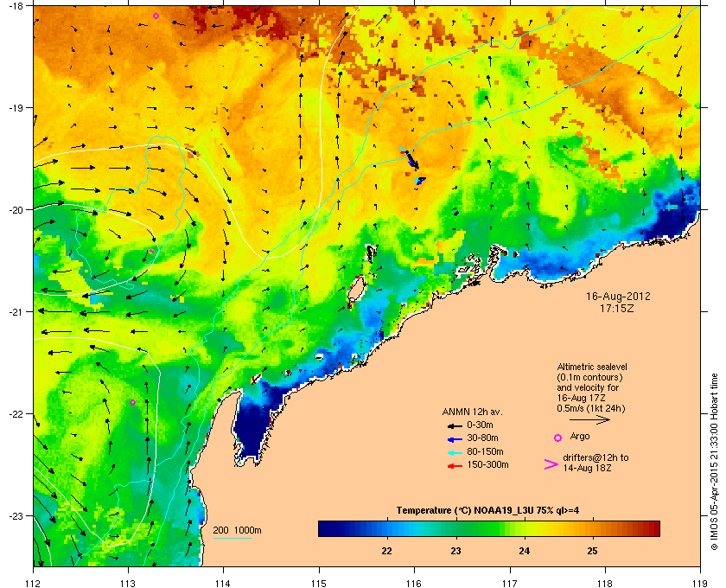Click the -23 latitude axis label
Image resolution: width=726 pixels, height=588 pixels.
tap(15, 515)
